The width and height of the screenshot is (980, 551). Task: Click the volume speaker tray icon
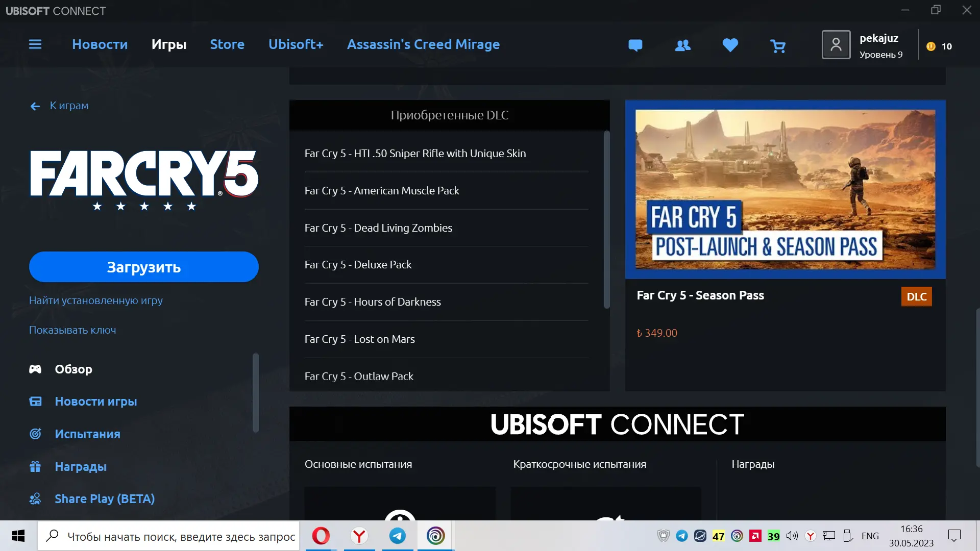point(792,536)
